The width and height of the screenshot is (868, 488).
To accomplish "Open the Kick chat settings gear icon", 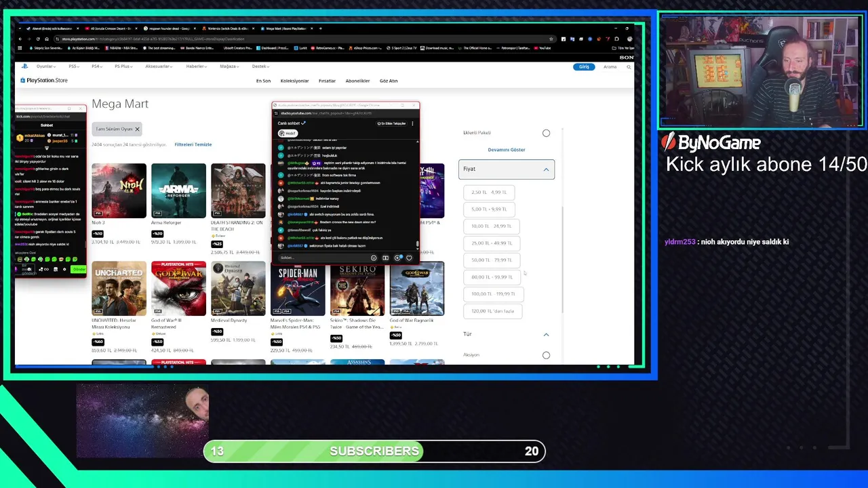I will [x=64, y=269].
